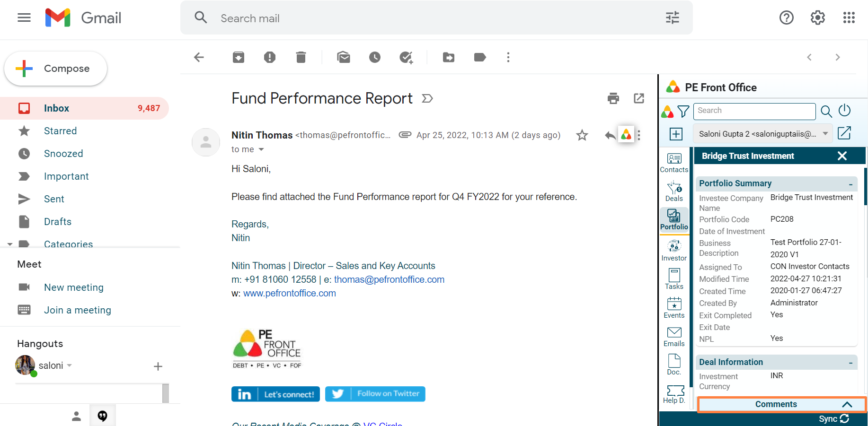Collapse the Portfolio Summary section
Screen dimensions: 868x426
click(x=850, y=184)
